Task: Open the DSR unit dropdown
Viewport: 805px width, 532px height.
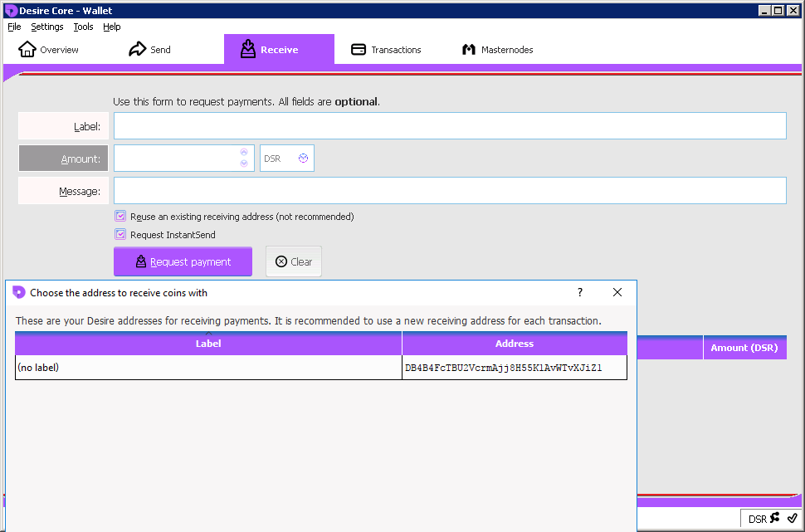Action: [x=287, y=159]
